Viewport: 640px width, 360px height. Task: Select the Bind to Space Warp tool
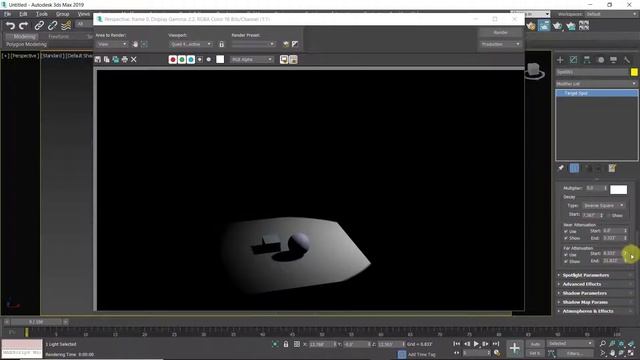pos(66,26)
